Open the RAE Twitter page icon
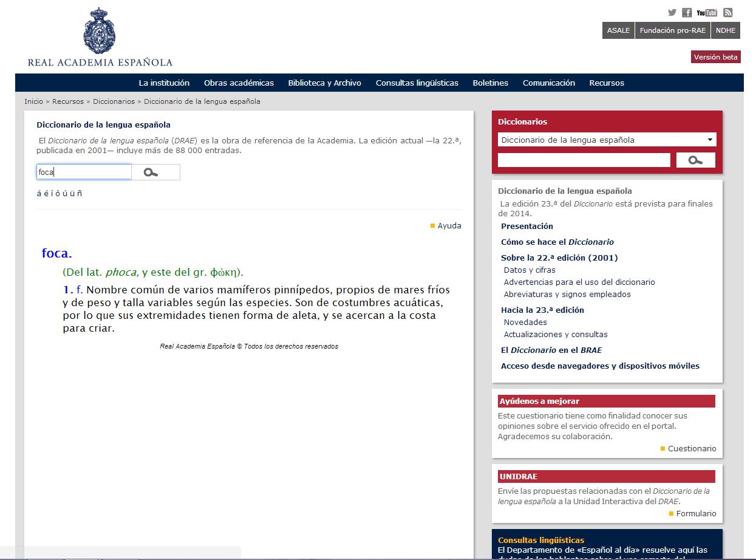This screenshot has width=756, height=560. coord(672,13)
